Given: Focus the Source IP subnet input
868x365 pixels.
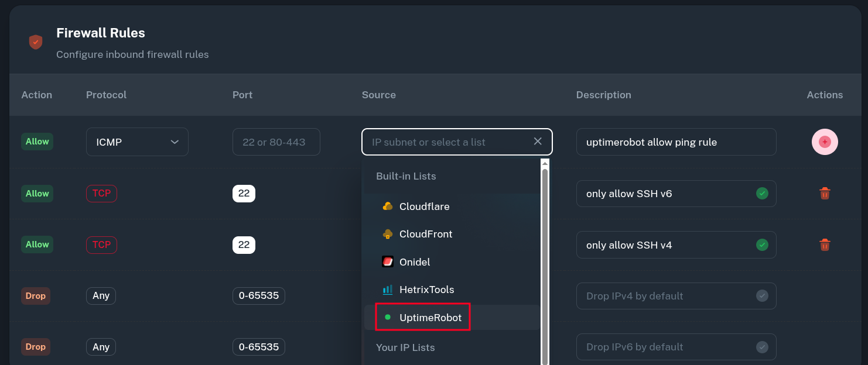Looking at the screenshot, I should [x=445, y=142].
